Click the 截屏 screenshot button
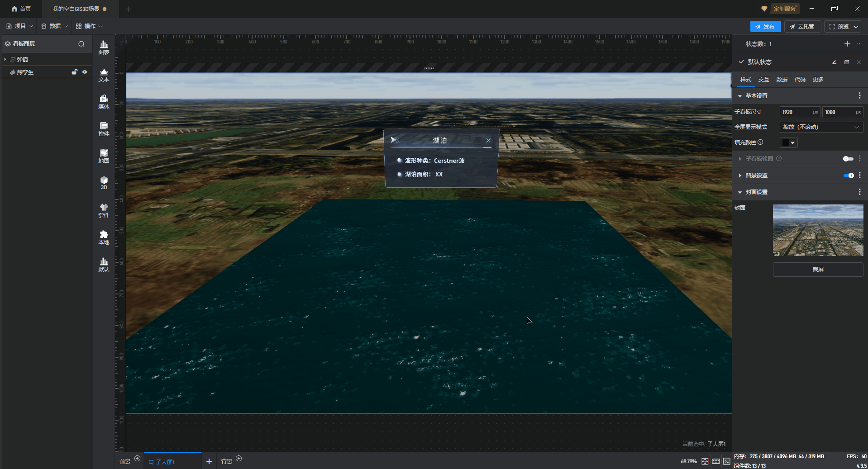This screenshot has width=868, height=469. 818,270
